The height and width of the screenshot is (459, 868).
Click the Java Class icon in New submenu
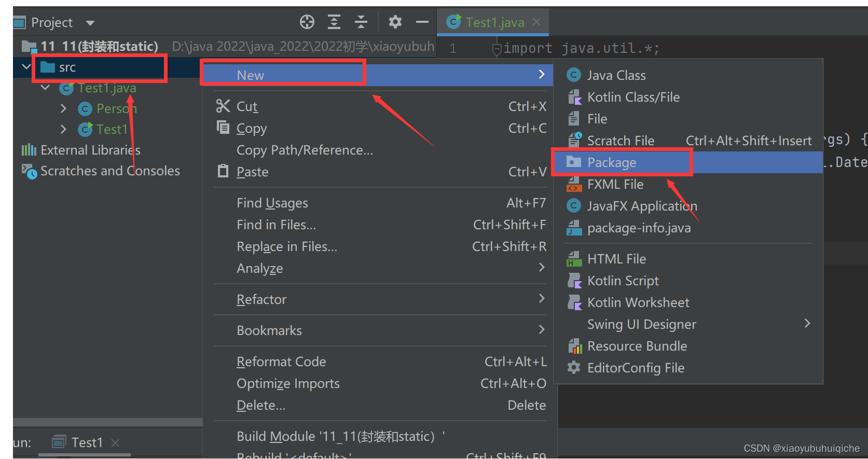573,75
